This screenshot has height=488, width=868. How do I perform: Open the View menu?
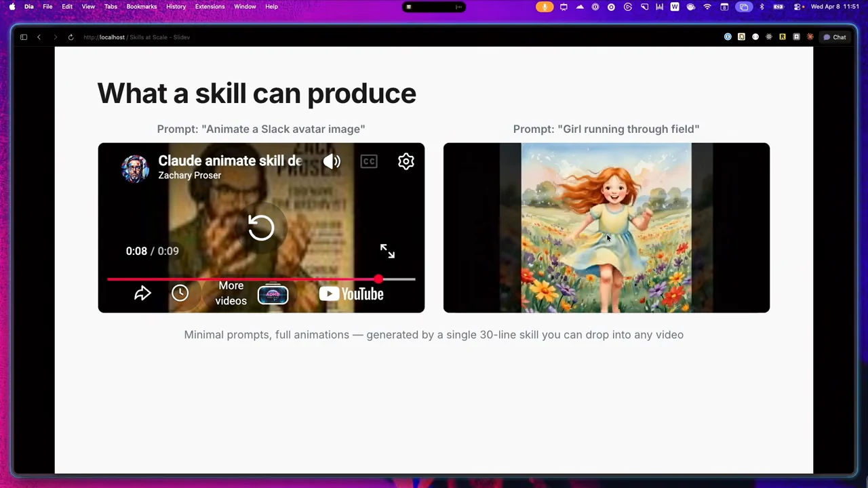pos(88,7)
